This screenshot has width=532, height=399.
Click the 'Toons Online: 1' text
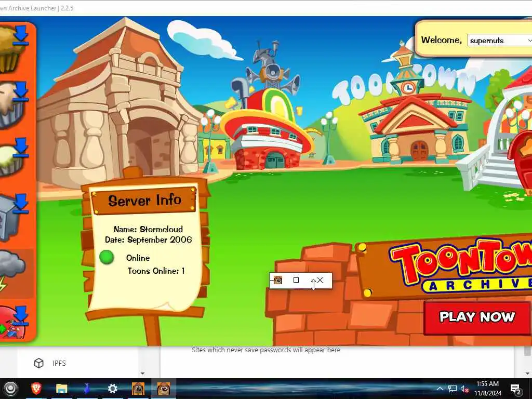(x=156, y=271)
